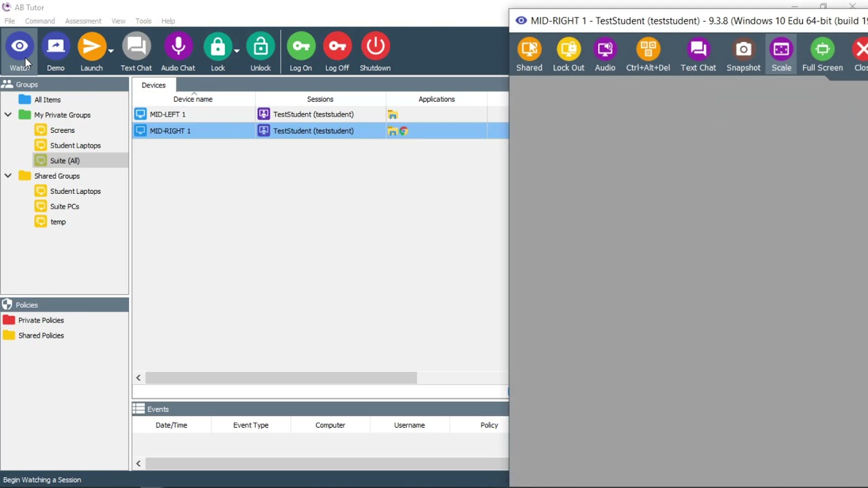Click the Watch eye icon in toolbar
Viewport: 868px width, 488px height.
(x=19, y=46)
